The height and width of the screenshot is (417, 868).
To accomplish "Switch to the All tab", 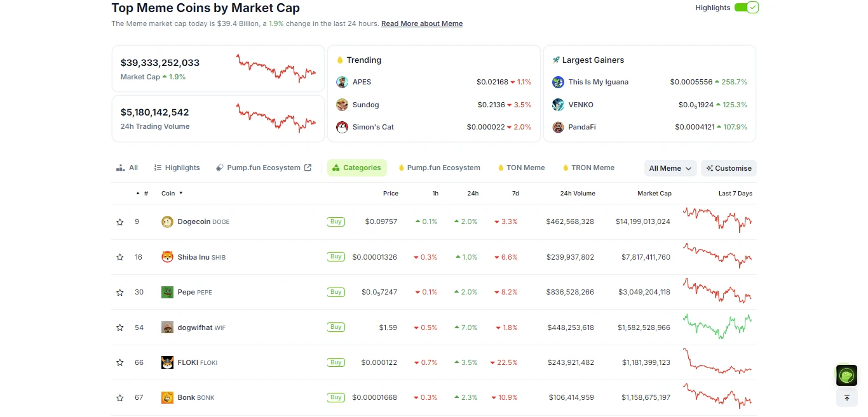I will tap(127, 168).
